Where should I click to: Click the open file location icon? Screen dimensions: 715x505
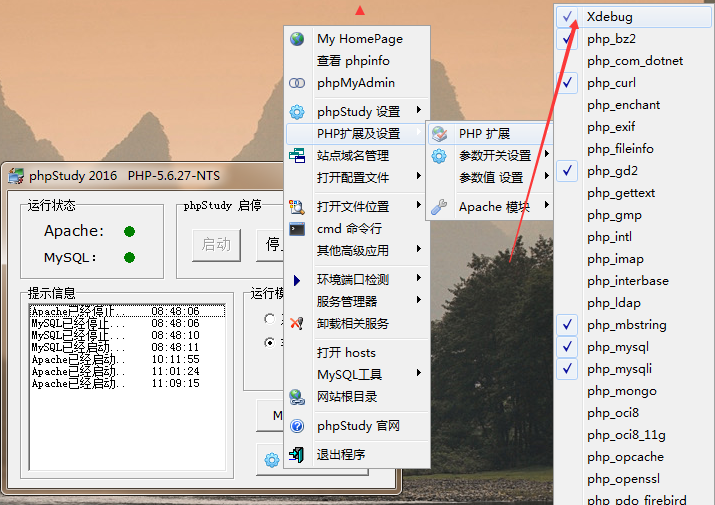click(297, 207)
